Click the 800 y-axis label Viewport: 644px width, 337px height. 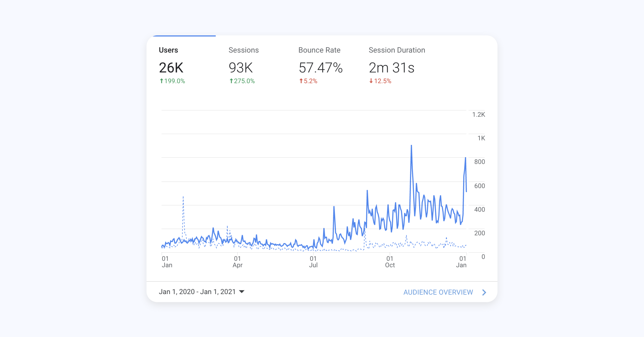tap(479, 162)
